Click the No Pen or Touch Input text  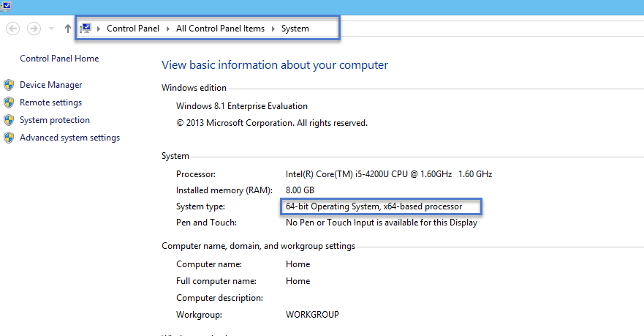click(381, 223)
